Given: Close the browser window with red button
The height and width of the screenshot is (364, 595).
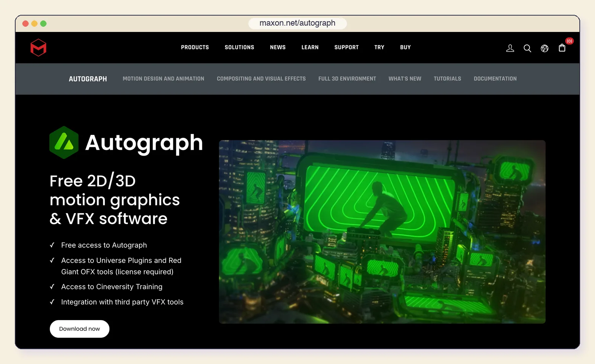Looking at the screenshot, I should pyautogui.click(x=26, y=23).
